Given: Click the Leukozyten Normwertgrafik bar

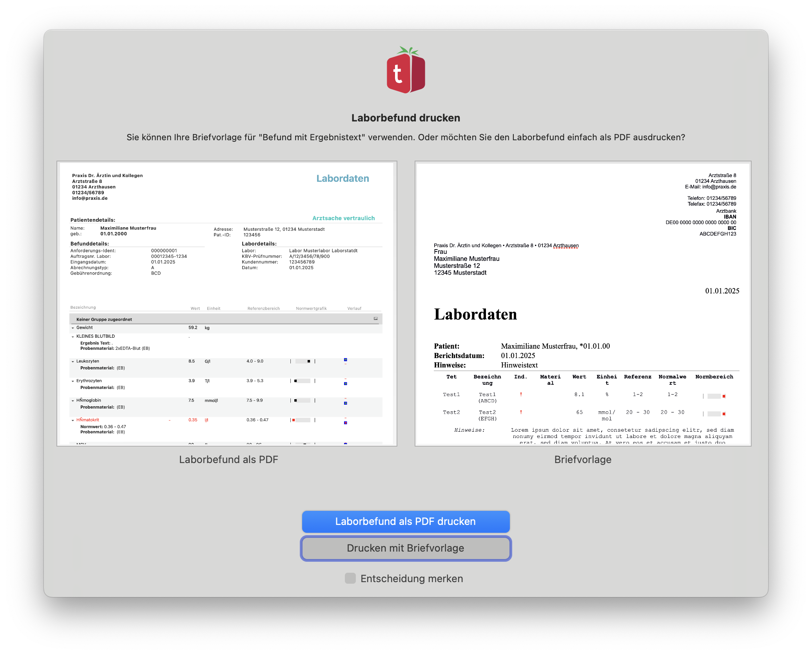Looking at the screenshot, I should (303, 361).
